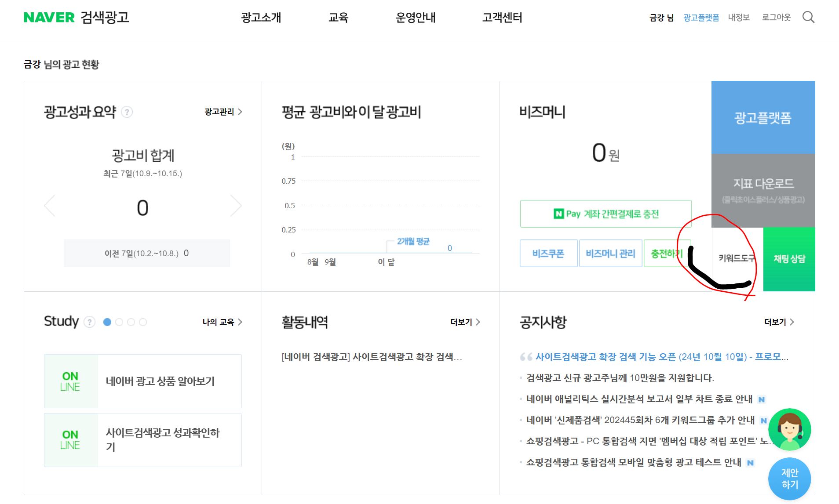Select second Study carousel dot
This screenshot has width=839, height=504.
point(119,322)
